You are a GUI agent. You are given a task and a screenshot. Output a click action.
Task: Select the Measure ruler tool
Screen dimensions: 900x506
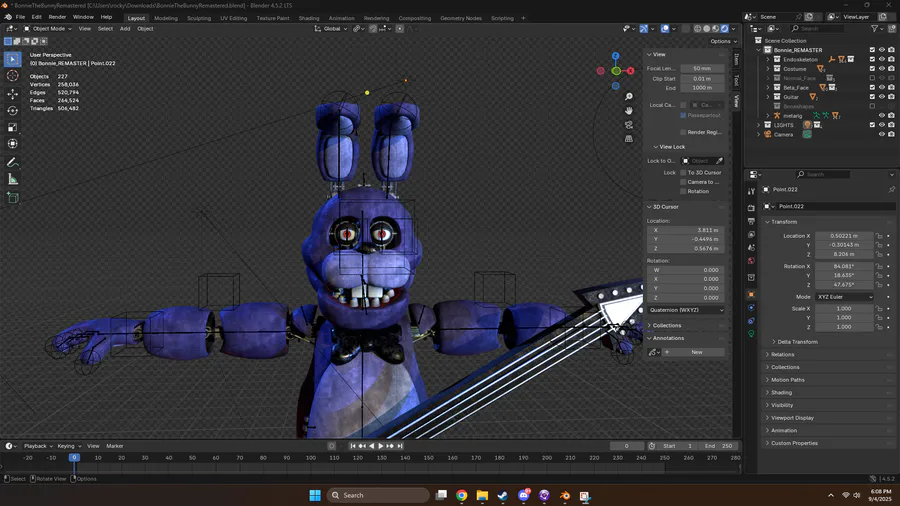click(13, 180)
